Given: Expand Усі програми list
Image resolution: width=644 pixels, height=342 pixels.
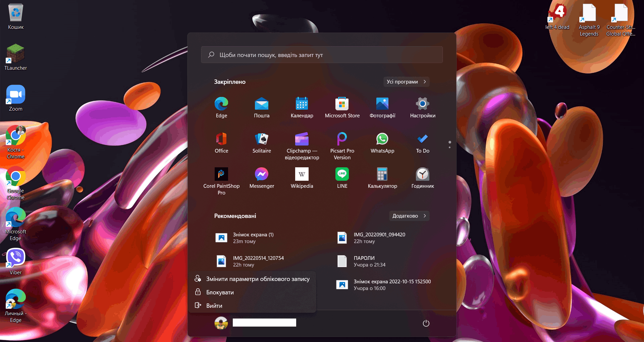Looking at the screenshot, I should (x=406, y=82).
